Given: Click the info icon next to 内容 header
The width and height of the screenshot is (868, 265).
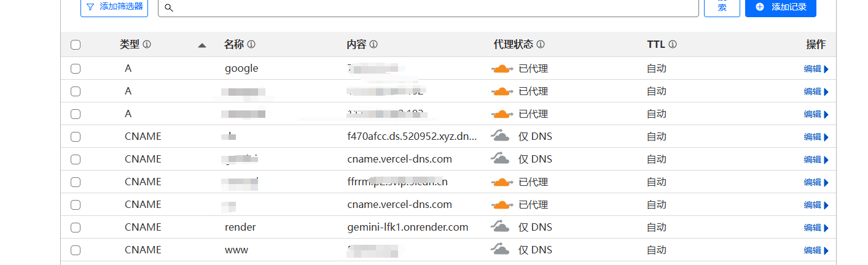Looking at the screenshot, I should click(x=373, y=45).
